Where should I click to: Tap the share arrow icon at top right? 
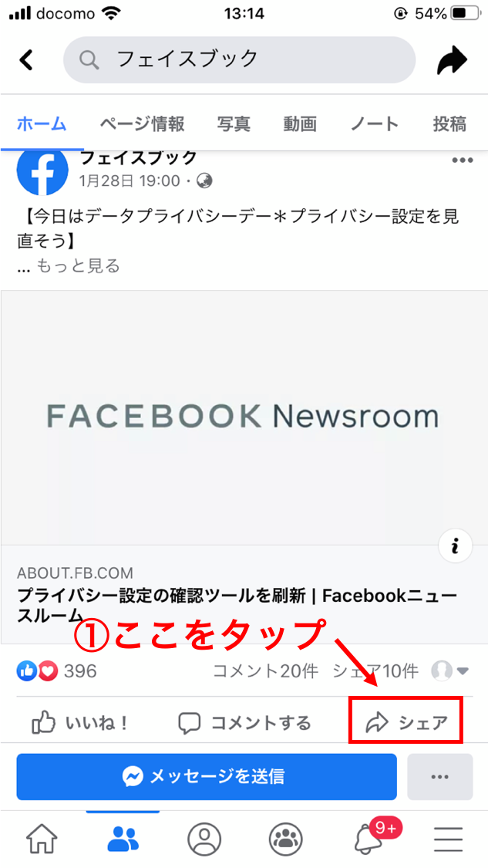(x=452, y=59)
